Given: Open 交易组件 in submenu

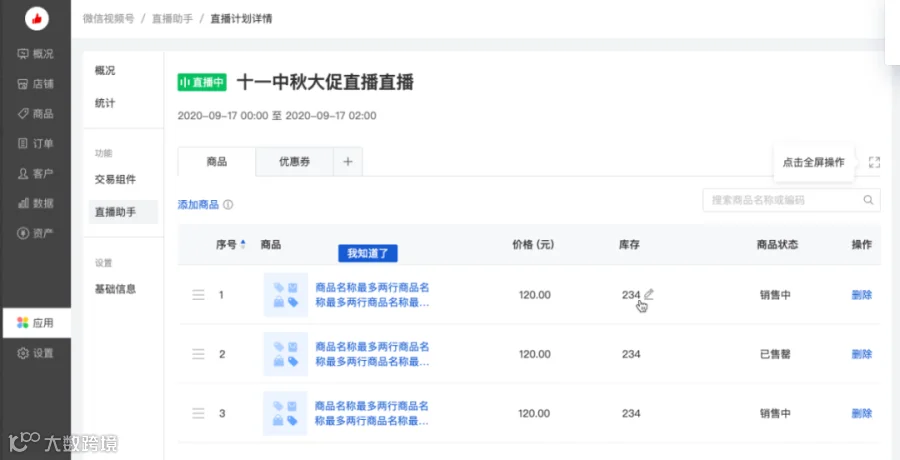Looking at the screenshot, I should coord(115,179).
